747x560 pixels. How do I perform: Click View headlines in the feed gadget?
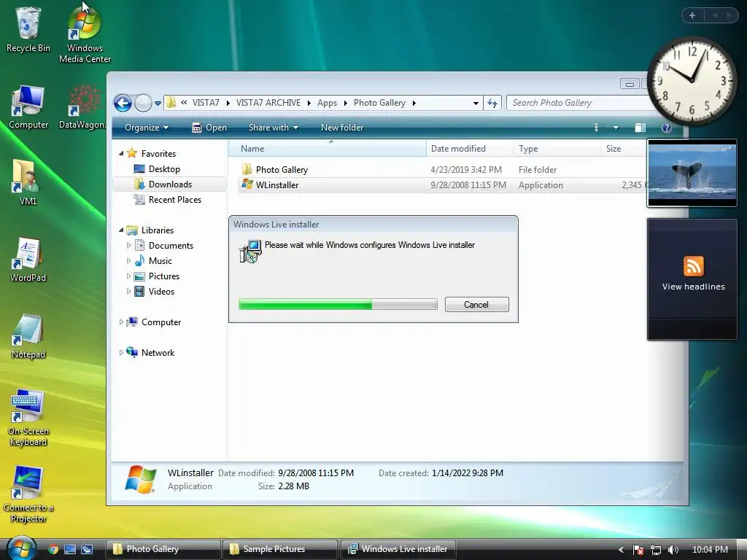click(693, 287)
